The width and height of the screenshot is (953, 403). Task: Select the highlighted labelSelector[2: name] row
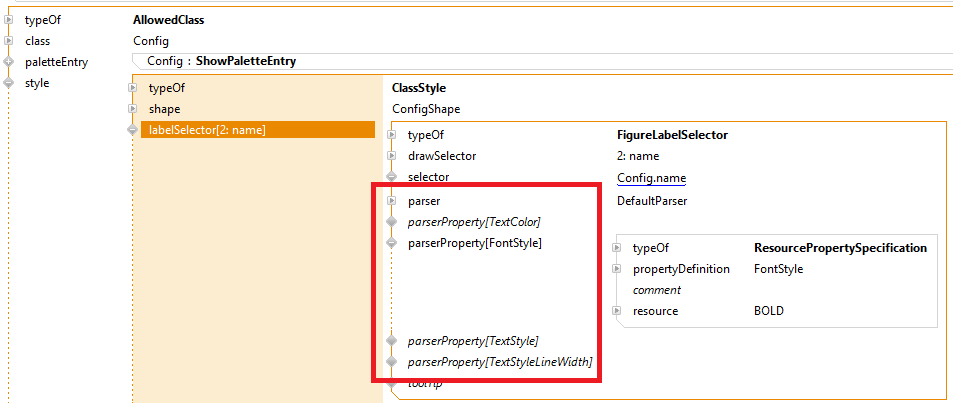[257, 129]
